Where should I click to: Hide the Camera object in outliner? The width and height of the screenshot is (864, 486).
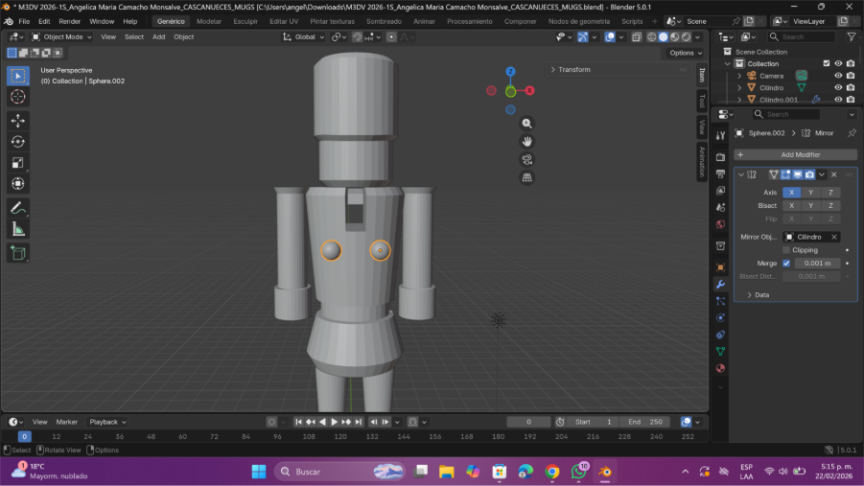click(x=838, y=76)
